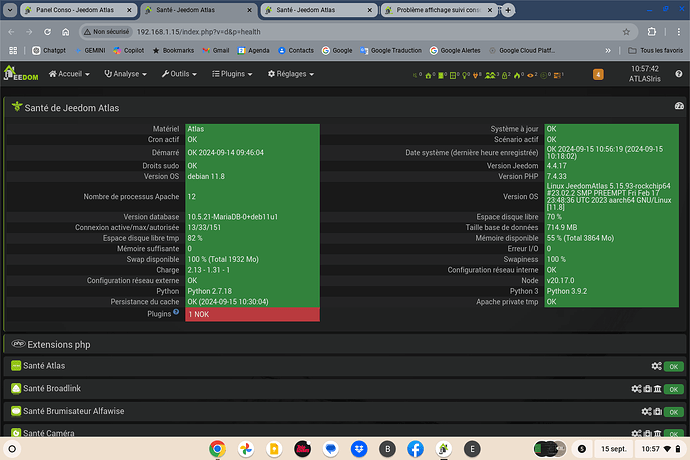The image size is (690, 460).
Task: Open the tab search dropdown arrow
Action: pyautogui.click(x=10, y=10)
